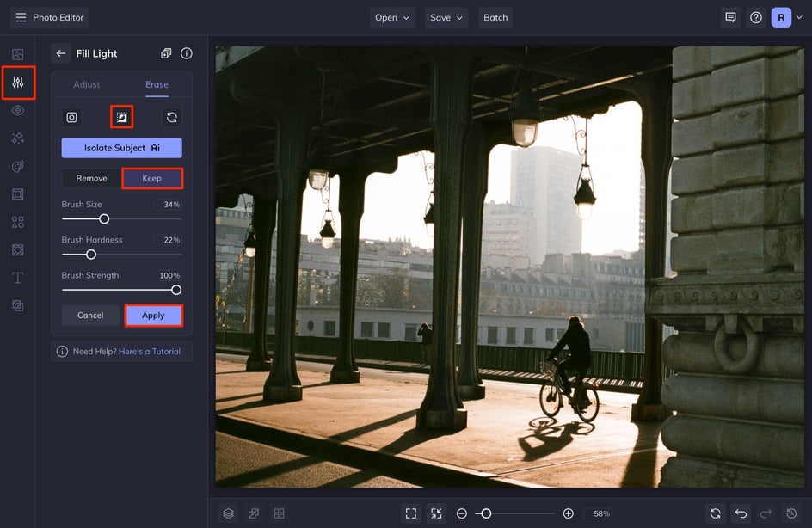Viewport: 812px width, 528px height.
Task: Switch brush mode to Keep
Action: [152, 178]
